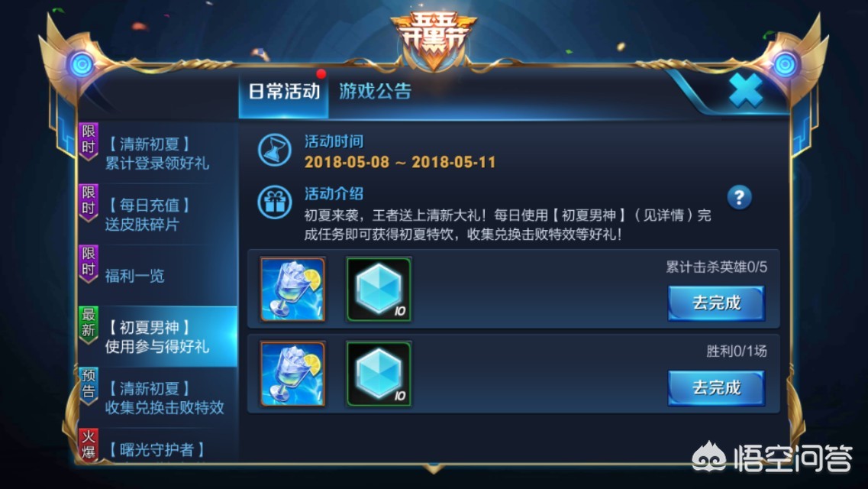
Task: Click 去完成 for 胜利0/1场 task
Action: coord(716,387)
